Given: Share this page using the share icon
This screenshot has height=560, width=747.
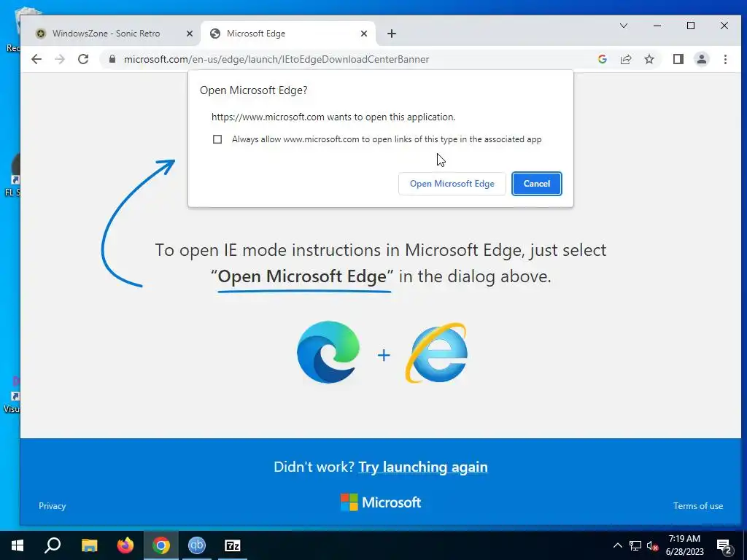Looking at the screenshot, I should click(625, 59).
